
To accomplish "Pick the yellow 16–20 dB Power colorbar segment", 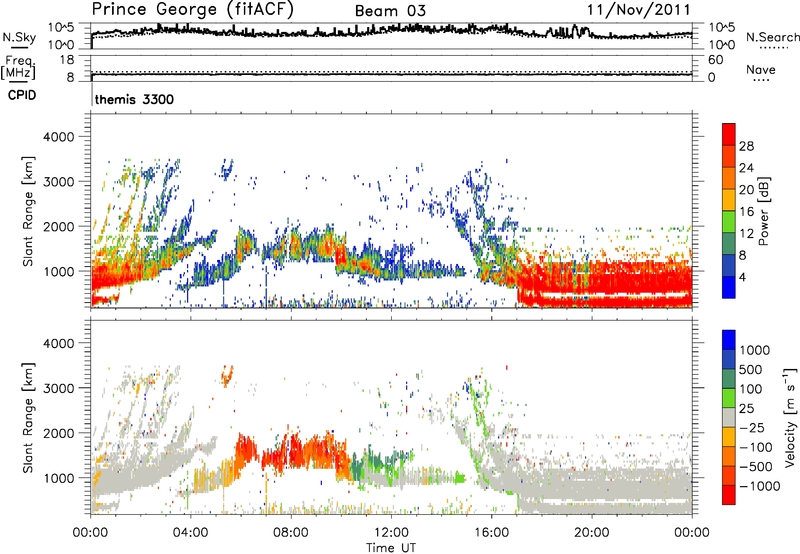I will click(x=729, y=200).
